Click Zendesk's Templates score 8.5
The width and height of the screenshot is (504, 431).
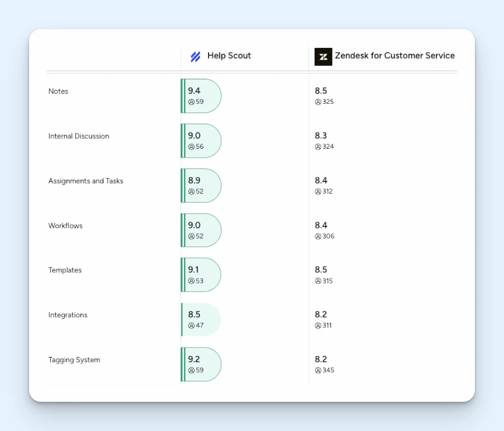coord(321,269)
